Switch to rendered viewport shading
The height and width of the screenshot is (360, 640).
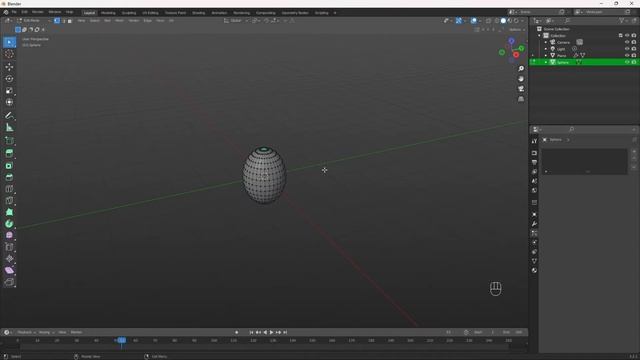(516, 20)
